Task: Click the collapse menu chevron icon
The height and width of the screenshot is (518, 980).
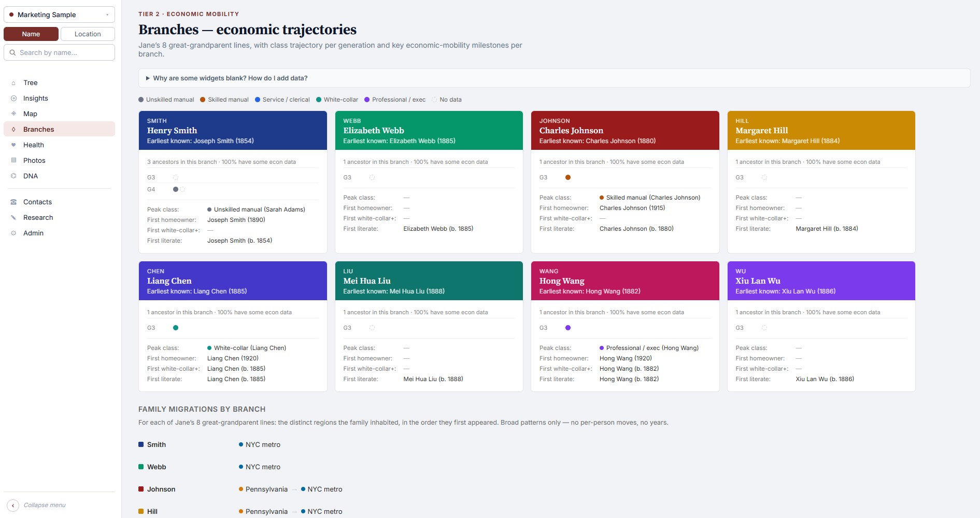Action: coord(13,505)
